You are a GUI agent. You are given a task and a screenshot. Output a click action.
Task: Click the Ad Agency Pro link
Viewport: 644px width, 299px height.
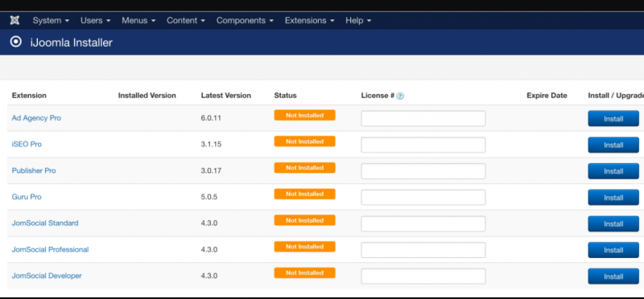coord(36,118)
